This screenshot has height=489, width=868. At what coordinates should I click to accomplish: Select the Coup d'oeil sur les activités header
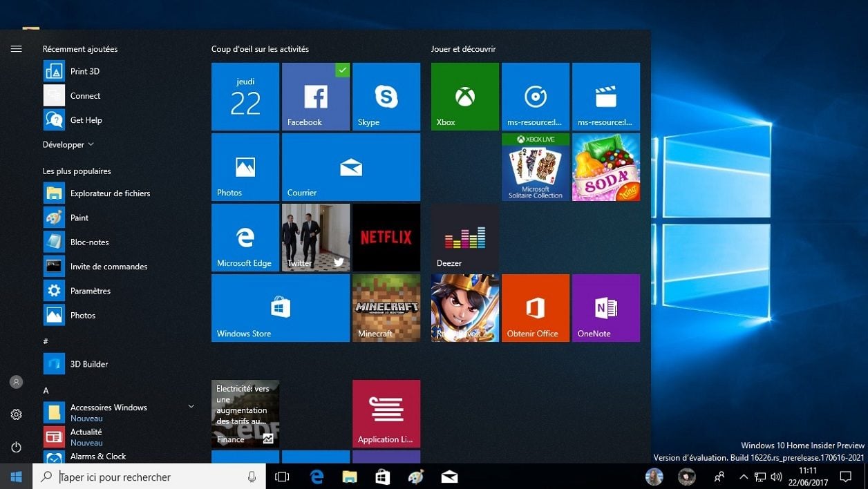click(x=260, y=49)
